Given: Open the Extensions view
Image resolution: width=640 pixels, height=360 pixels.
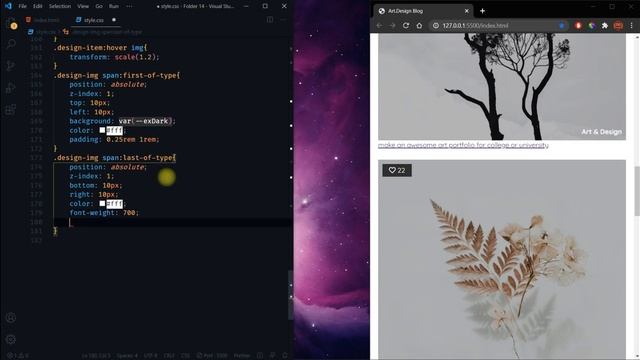Looking at the screenshot, I should click(11, 109).
